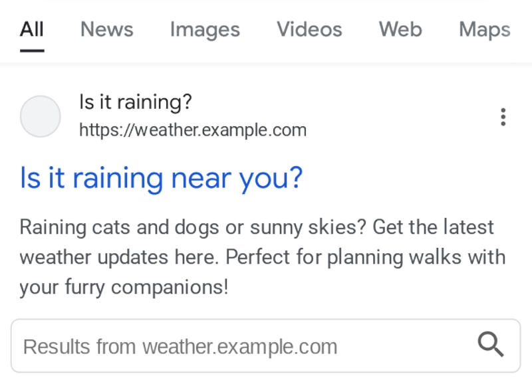Switch to the News tab
This screenshot has width=532, height=392.
tap(106, 29)
